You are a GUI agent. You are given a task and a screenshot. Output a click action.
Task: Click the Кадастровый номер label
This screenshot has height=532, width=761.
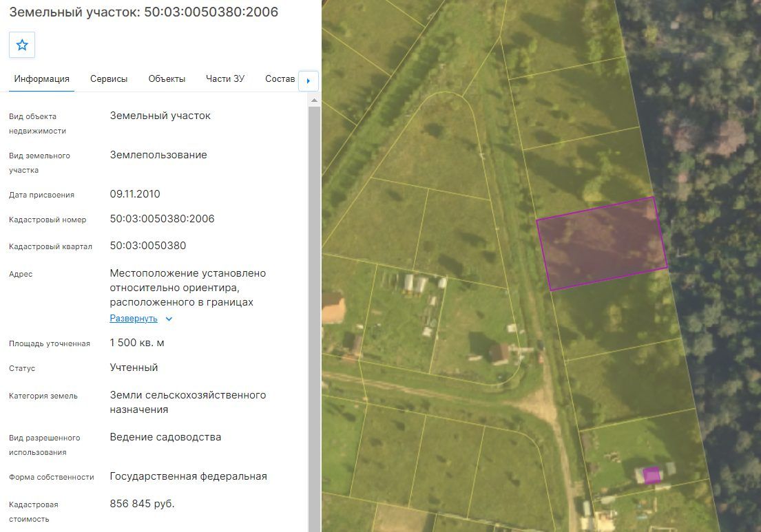tap(48, 220)
